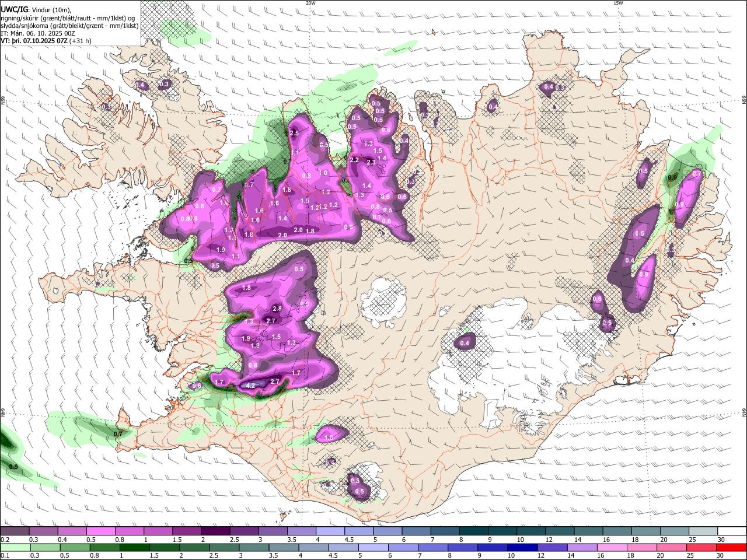Click the 'Vindur (10m)' header label
This screenshot has width=747, height=560.
coord(50,10)
